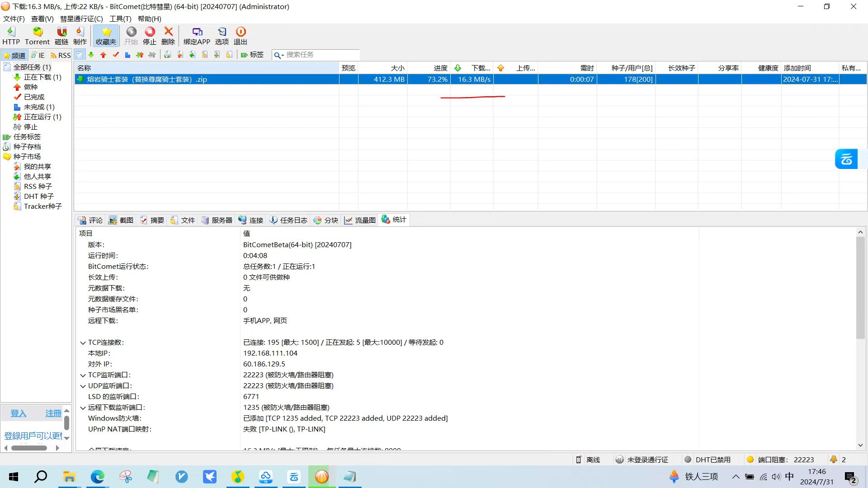The width and height of the screenshot is (868, 488).
Task: Switch to the 摘要 tab
Action: (152, 220)
